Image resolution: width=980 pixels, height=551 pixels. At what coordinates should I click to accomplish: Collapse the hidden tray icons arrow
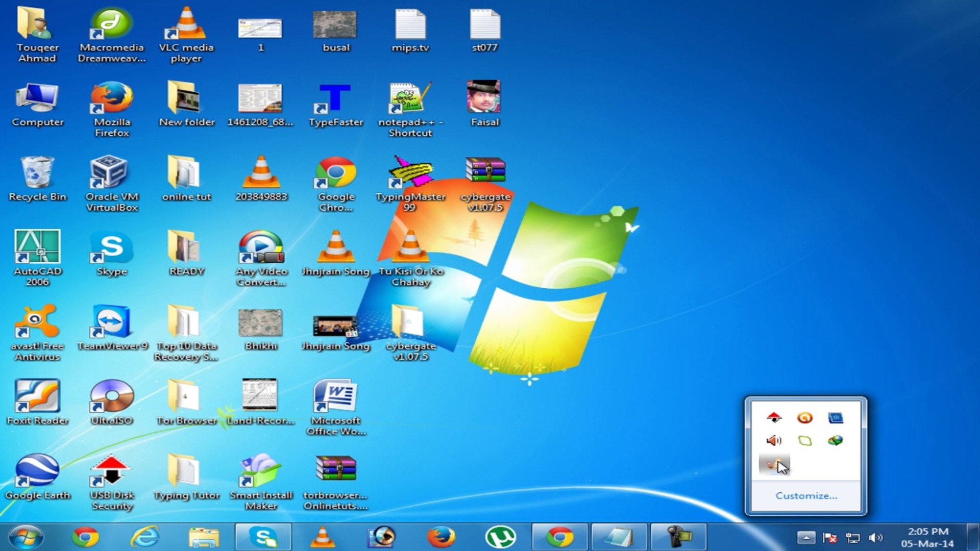click(806, 537)
